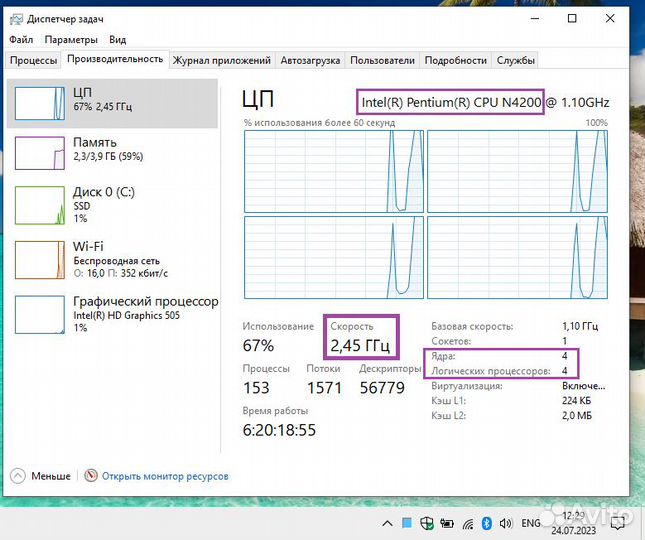Open the notification center icon
The width and height of the screenshot is (645, 540).
click(x=617, y=524)
